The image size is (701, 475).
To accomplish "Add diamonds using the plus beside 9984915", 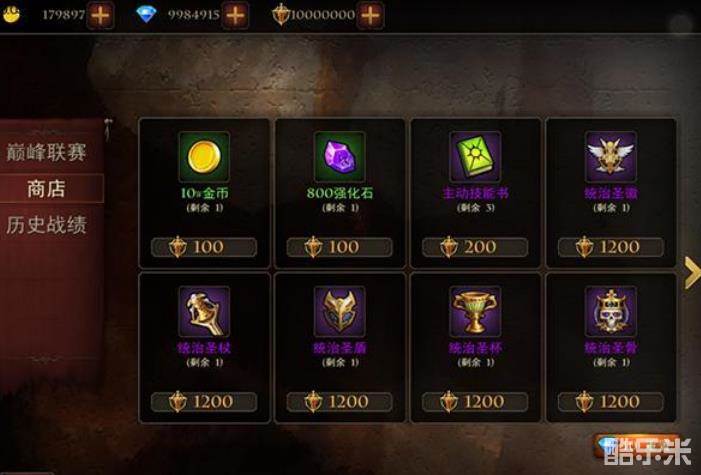I will pyautogui.click(x=235, y=15).
